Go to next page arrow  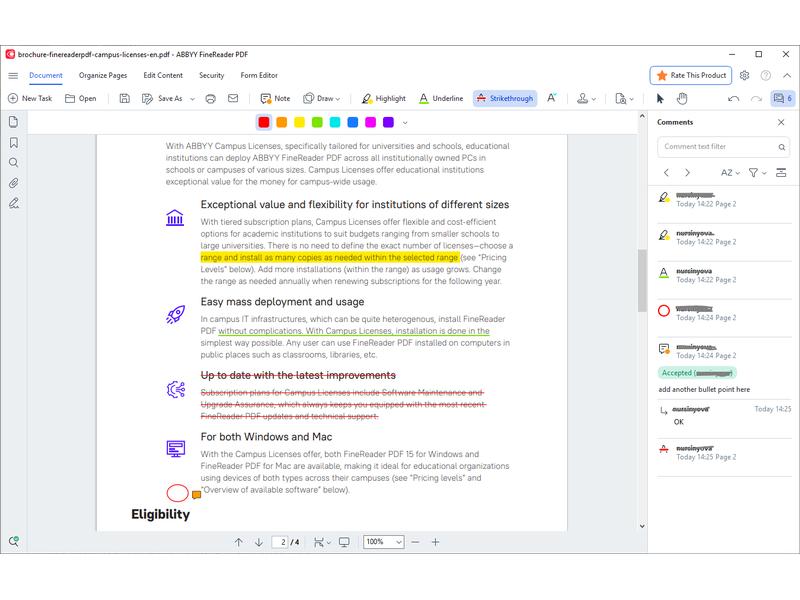[x=259, y=542]
